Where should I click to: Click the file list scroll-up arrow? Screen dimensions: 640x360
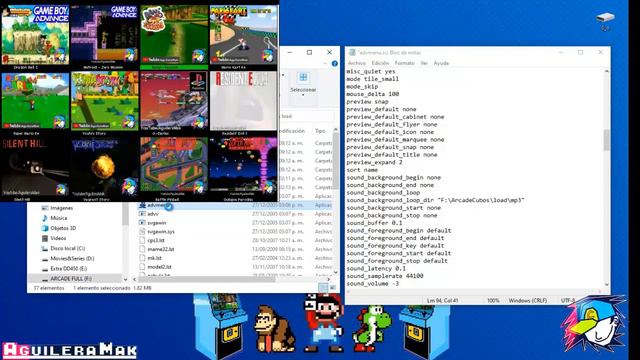[x=336, y=130]
